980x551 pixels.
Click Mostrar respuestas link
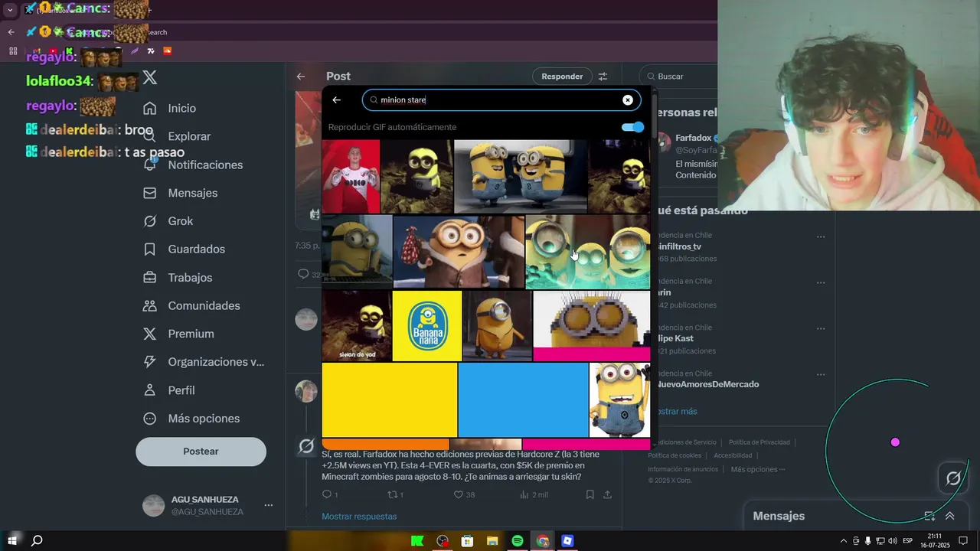tap(359, 517)
